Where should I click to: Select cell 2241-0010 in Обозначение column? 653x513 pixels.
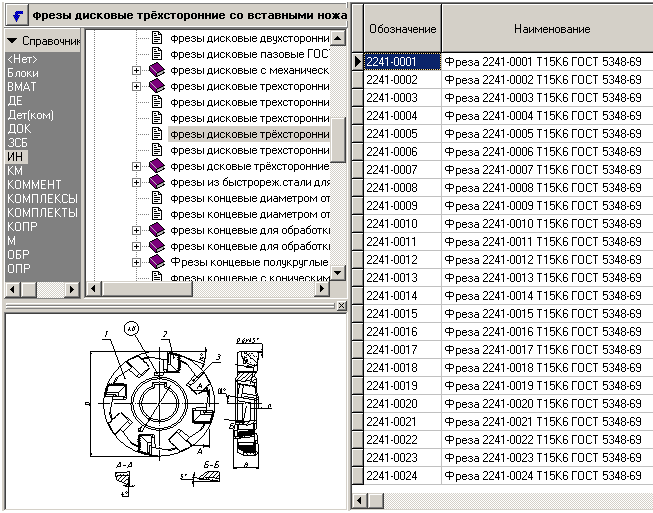pos(402,224)
